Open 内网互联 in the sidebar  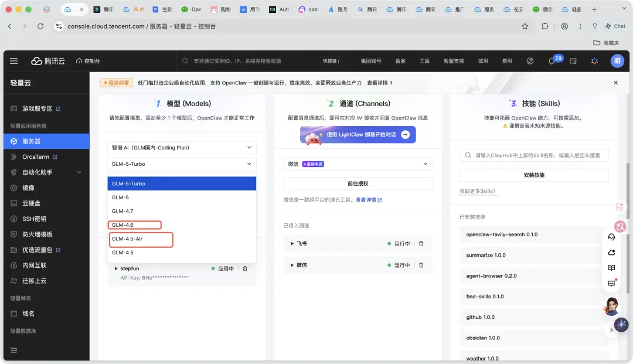pos(34,265)
